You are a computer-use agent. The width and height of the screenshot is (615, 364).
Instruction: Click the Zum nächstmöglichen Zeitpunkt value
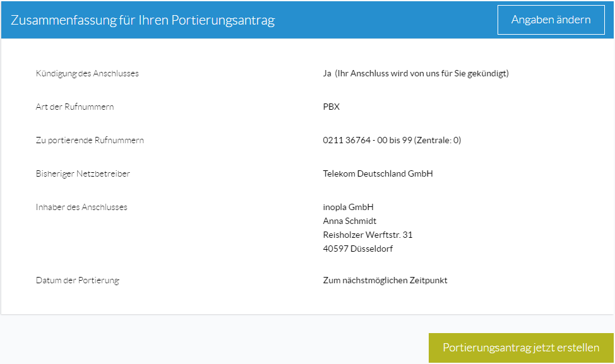coord(385,280)
